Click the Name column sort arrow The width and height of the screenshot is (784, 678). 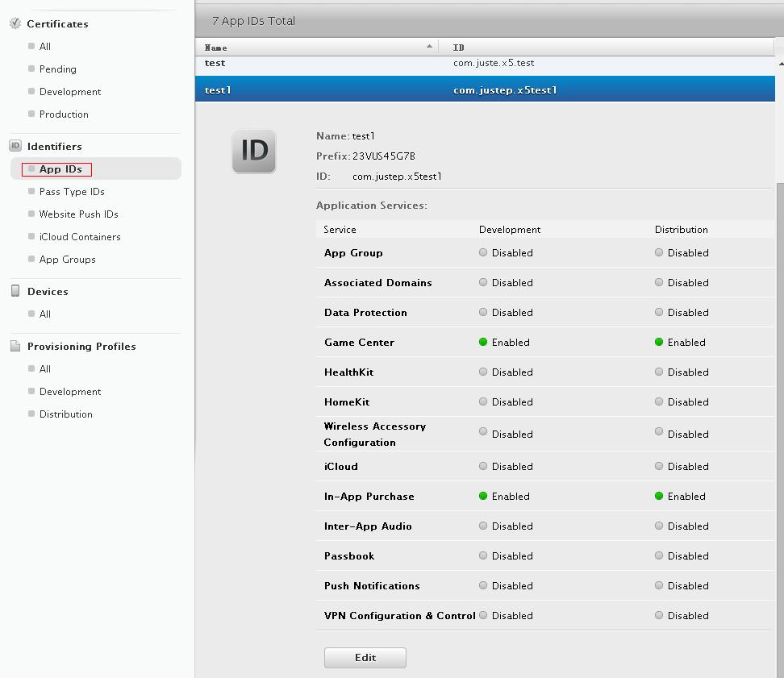pos(429,47)
